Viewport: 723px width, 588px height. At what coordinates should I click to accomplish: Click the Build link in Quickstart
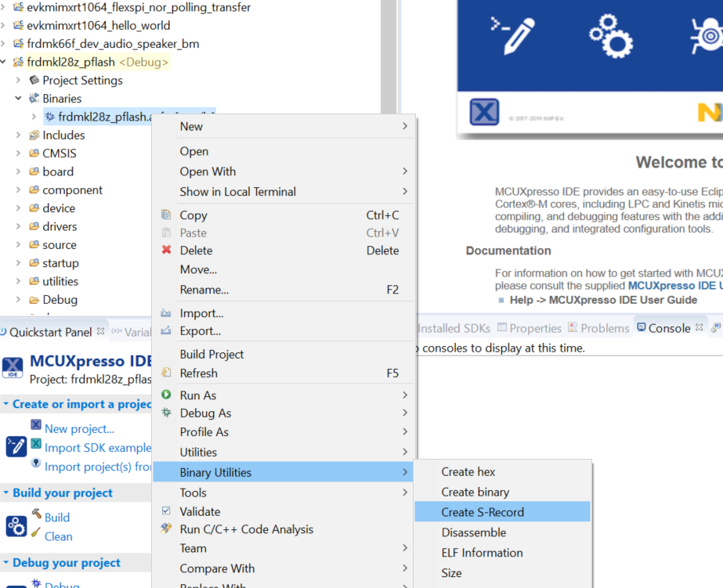click(57, 517)
